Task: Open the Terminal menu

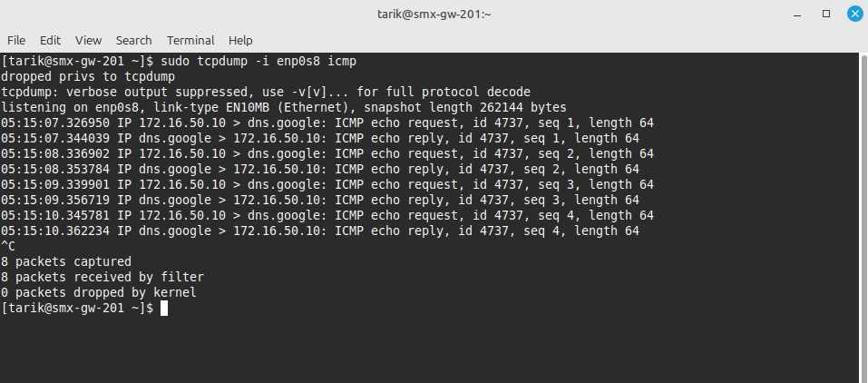Action: pos(190,41)
